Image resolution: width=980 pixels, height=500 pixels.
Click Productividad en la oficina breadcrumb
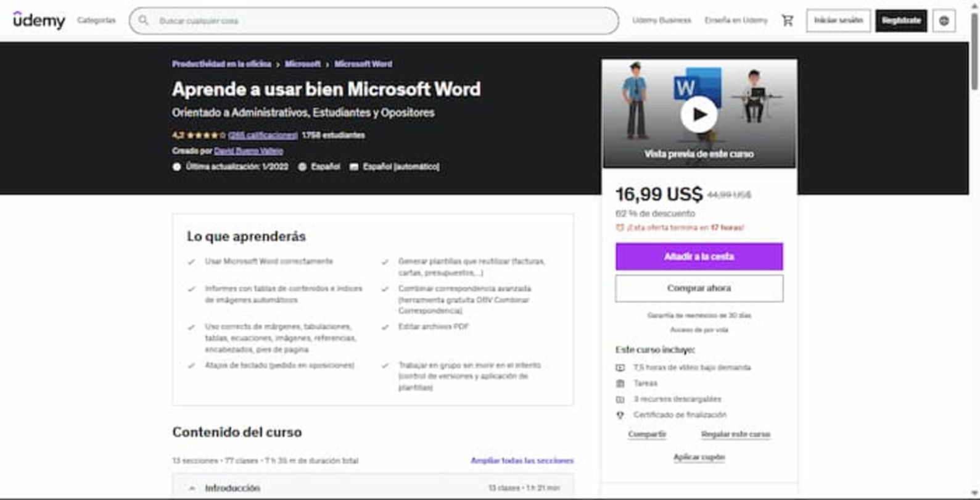click(221, 64)
